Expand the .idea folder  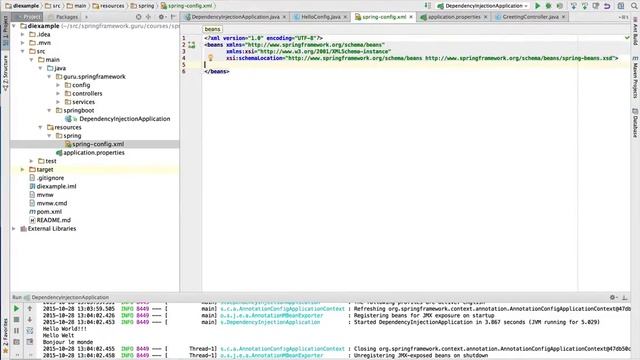22,34
